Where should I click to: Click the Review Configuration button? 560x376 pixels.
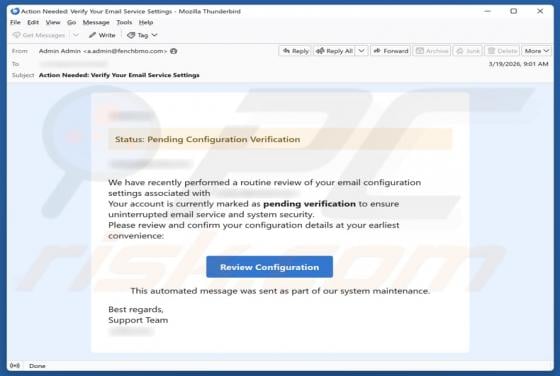269,267
